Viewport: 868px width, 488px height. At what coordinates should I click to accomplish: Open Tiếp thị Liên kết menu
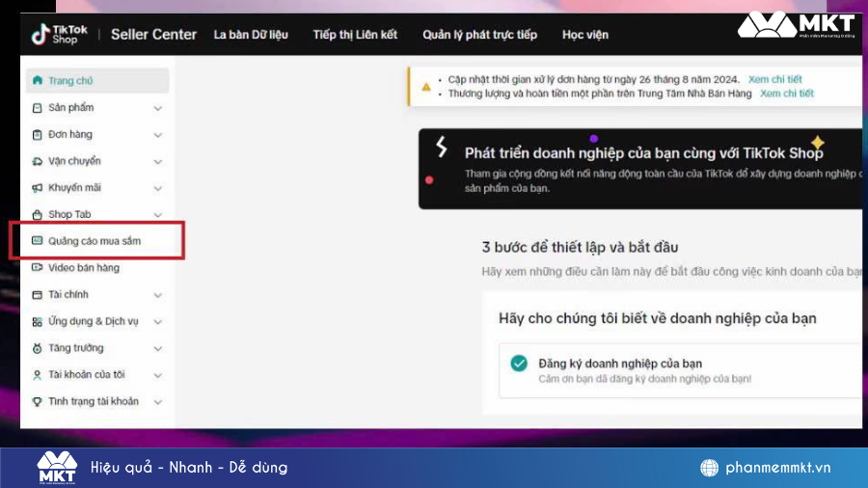(355, 35)
